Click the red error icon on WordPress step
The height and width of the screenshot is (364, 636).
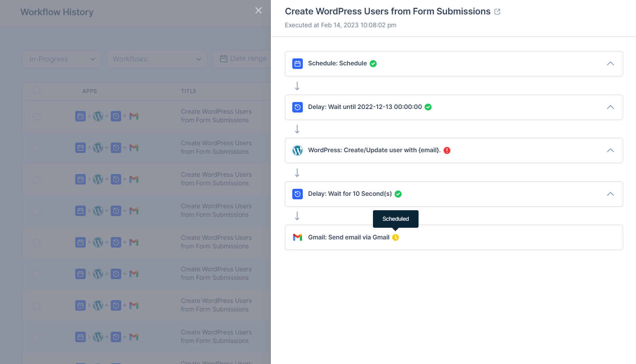(447, 150)
